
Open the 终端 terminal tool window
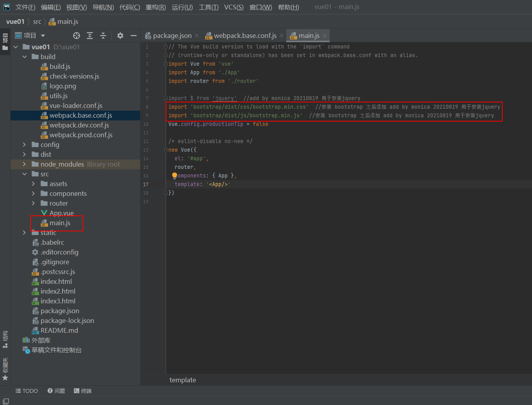click(83, 391)
